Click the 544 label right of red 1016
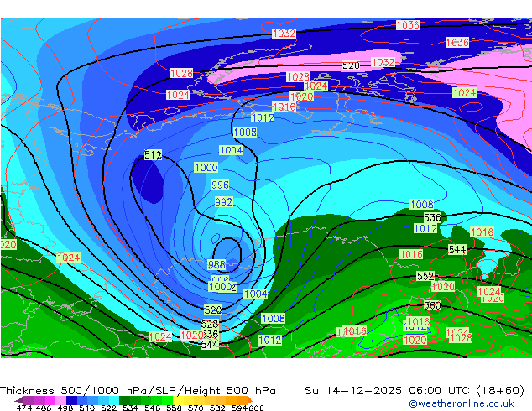Image resolution: width=532 pixels, height=411 pixels. pos(457,250)
